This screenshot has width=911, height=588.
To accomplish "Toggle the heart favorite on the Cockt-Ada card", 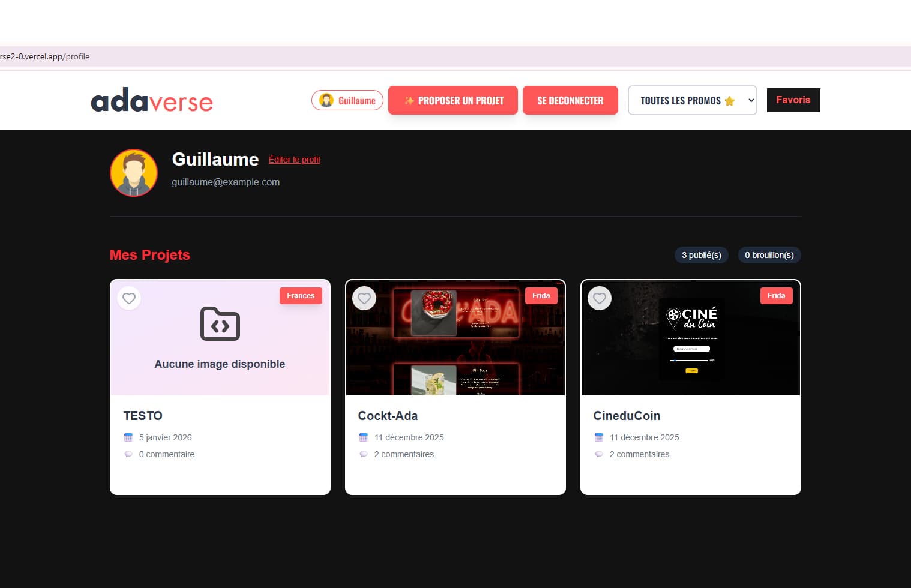I will click(x=364, y=298).
